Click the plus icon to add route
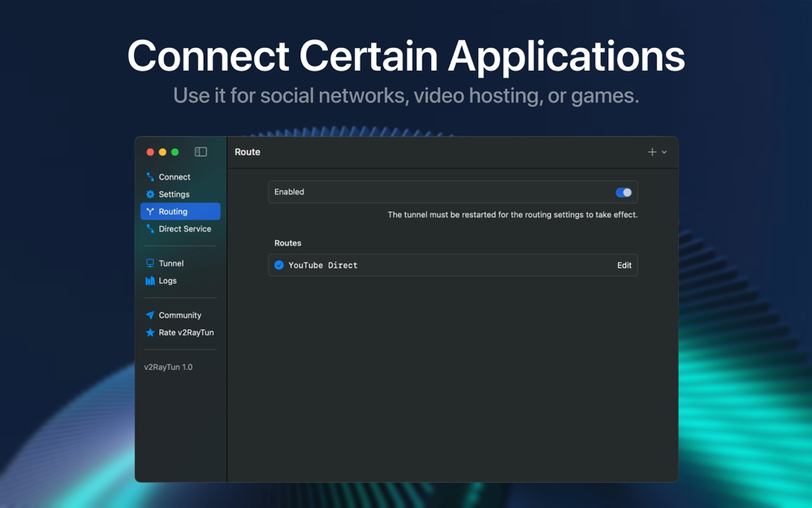The image size is (812, 508). [652, 152]
